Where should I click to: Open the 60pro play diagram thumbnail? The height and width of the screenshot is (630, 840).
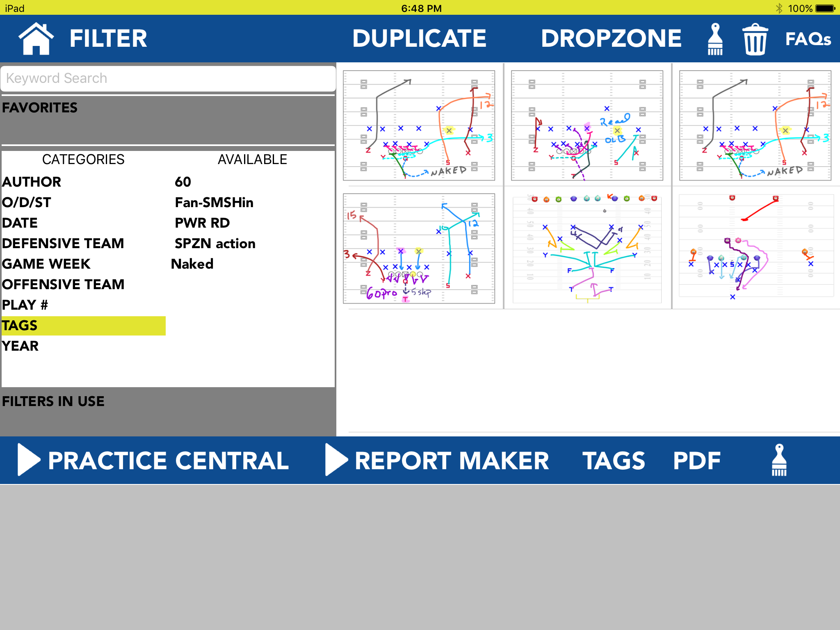(x=419, y=249)
